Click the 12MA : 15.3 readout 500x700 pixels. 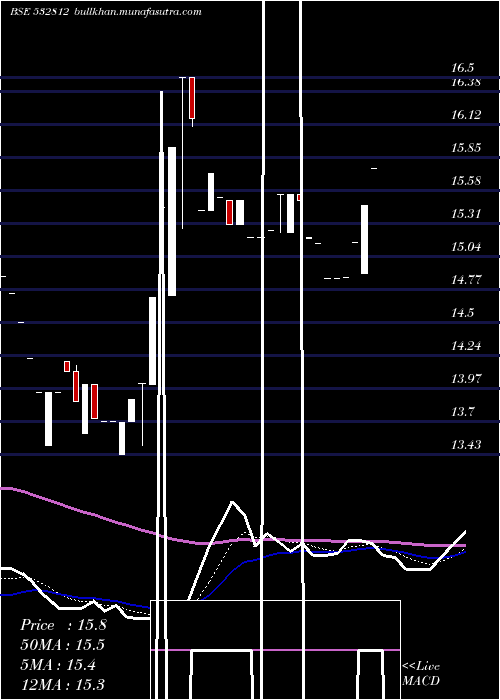point(62,684)
